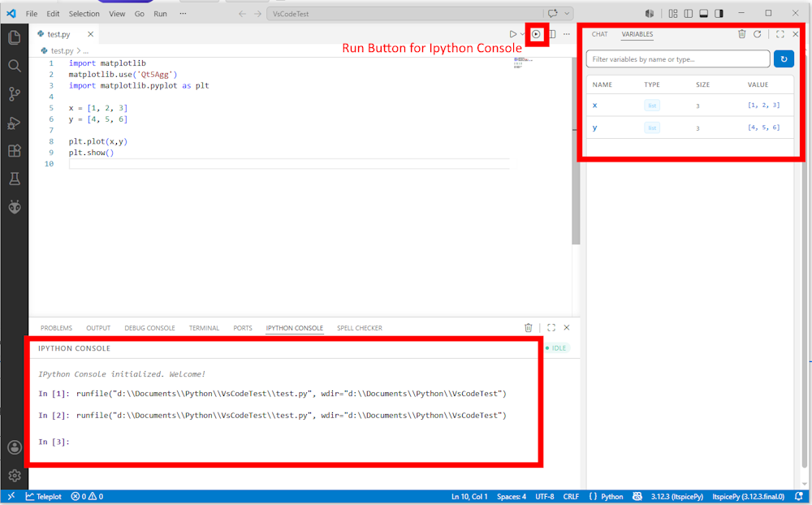
Task: Open the Edit menu
Action: pos(53,14)
